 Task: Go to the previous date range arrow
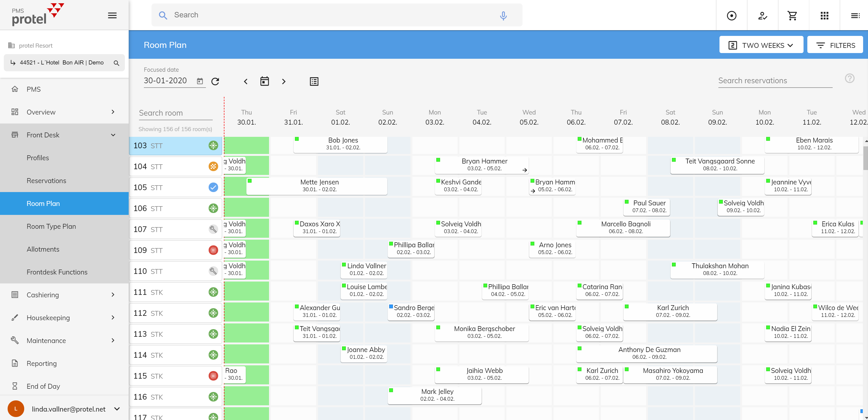[x=246, y=81]
